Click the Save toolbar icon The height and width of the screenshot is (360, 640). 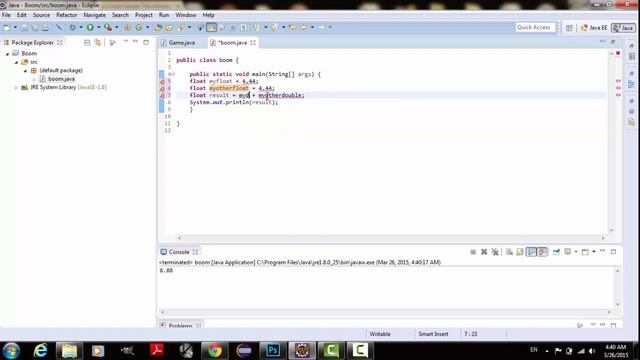tap(24, 27)
